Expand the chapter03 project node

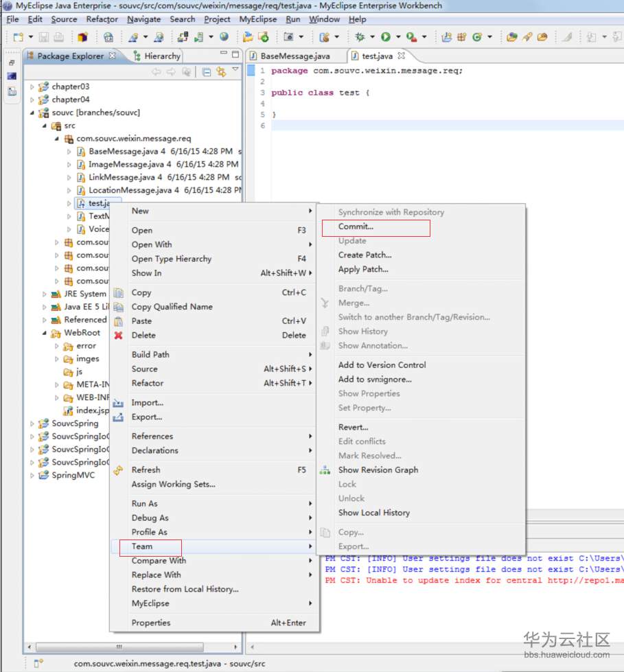click(x=32, y=87)
